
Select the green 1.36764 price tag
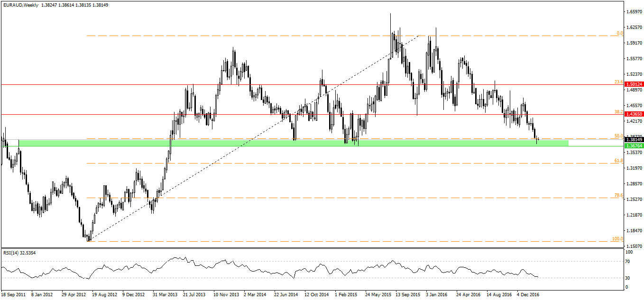click(x=634, y=146)
